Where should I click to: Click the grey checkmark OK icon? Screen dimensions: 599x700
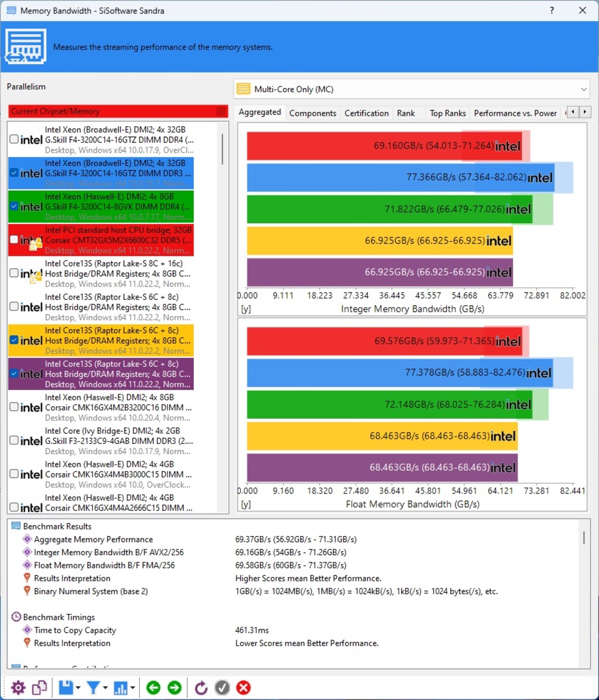click(x=222, y=687)
